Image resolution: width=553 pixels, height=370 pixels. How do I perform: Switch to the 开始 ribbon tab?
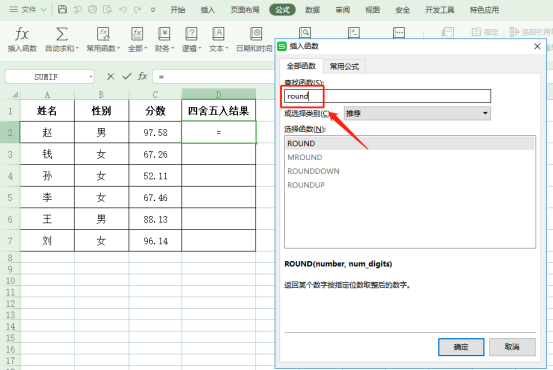178,10
